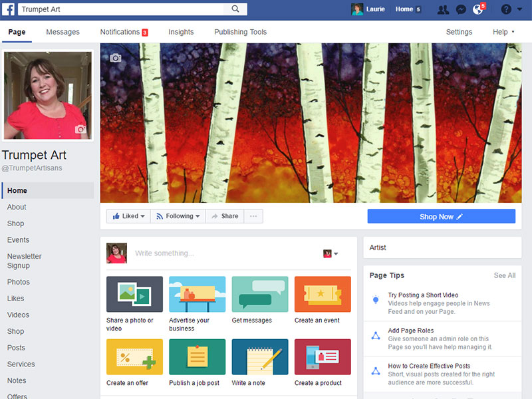Open the Notifications tab
Image resolution: width=532 pixels, height=399 pixels.
tap(124, 32)
